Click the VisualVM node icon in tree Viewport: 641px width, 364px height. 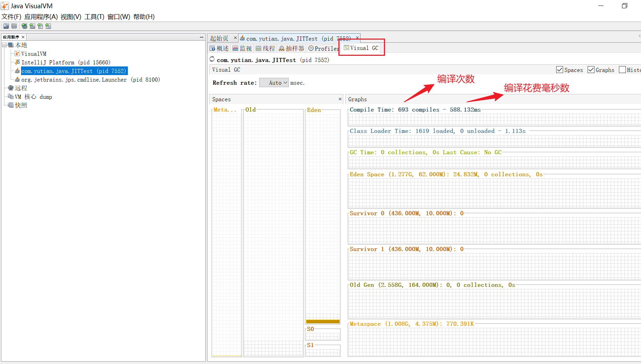(17, 54)
